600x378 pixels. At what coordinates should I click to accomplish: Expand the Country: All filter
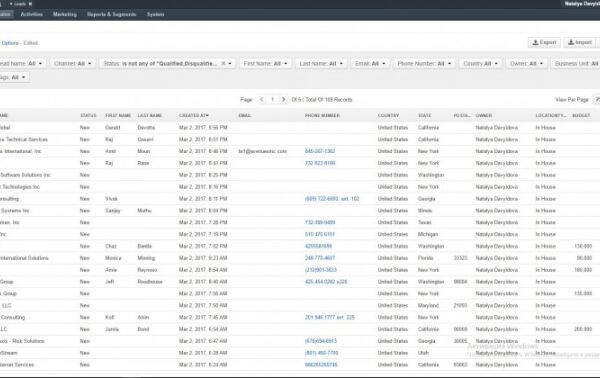coord(480,64)
